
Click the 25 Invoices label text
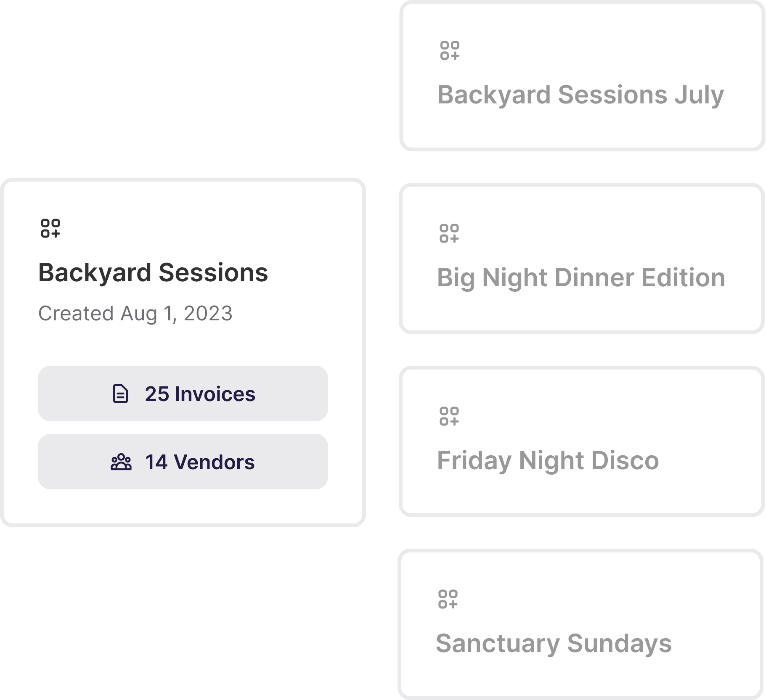click(200, 394)
